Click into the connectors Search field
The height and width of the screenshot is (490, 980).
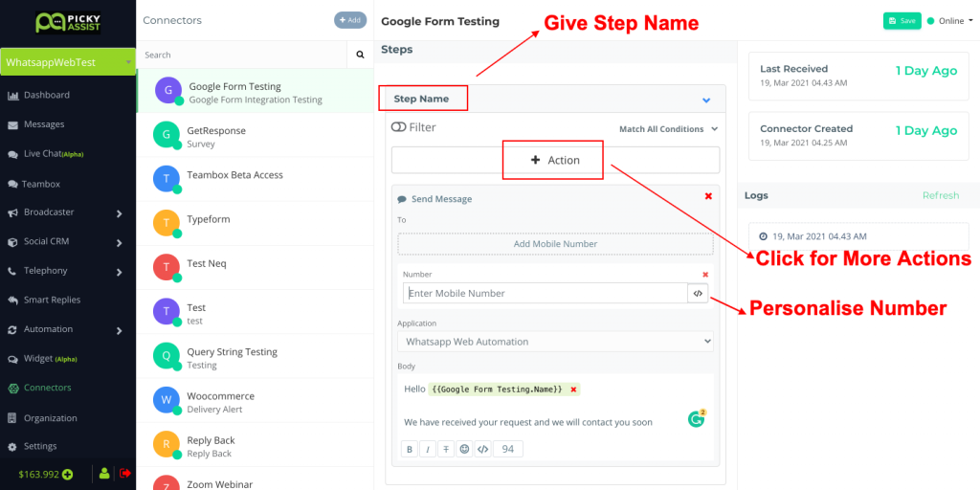pyautogui.click(x=241, y=55)
